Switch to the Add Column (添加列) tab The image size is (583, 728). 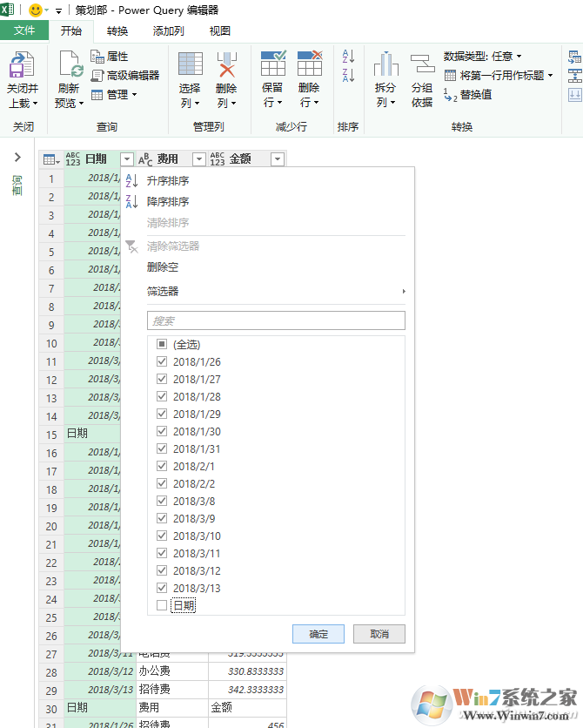pos(168,31)
